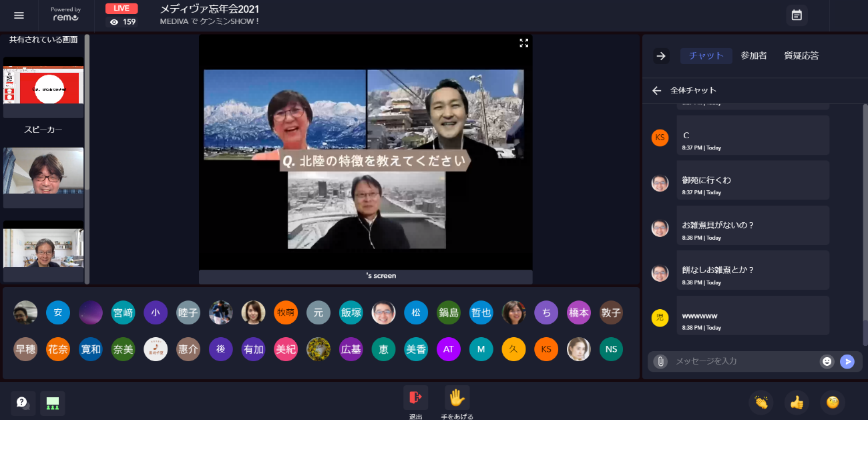Image resolution: width=868 pixels, height=462 pixels.
Task: Click the 's screen caption bar
Action: tap(366, 276)
